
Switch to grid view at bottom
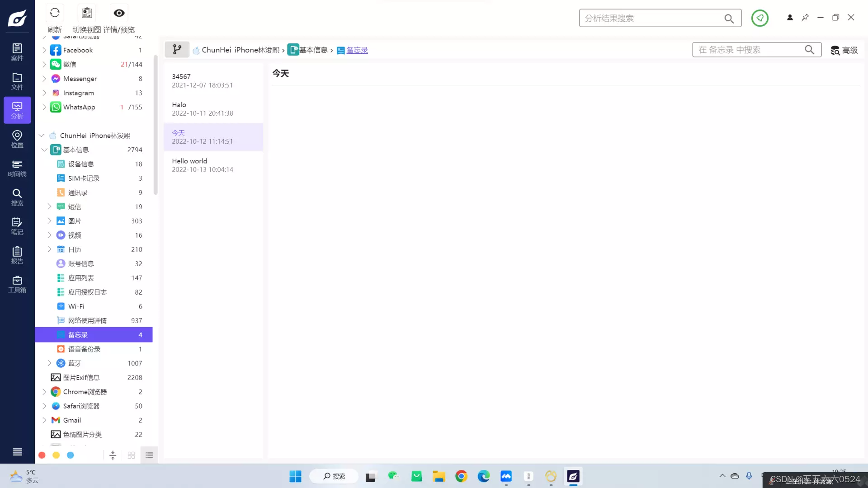(x=131, y=455)
